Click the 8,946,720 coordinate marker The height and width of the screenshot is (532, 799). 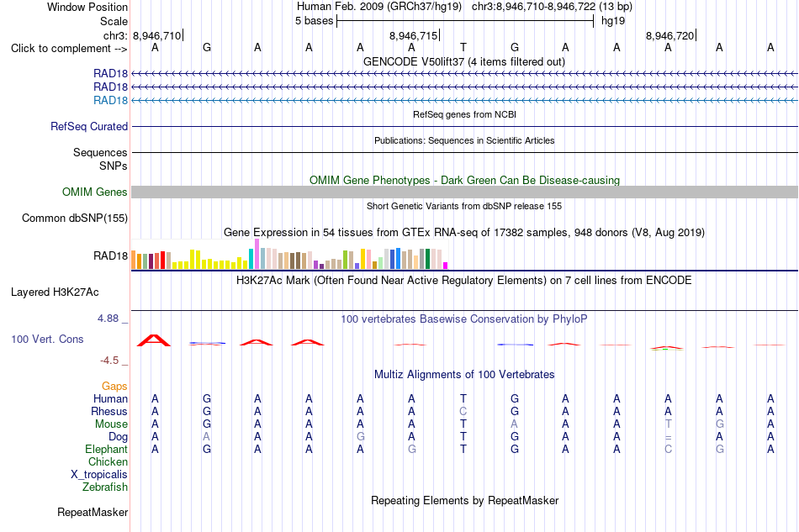670,35
